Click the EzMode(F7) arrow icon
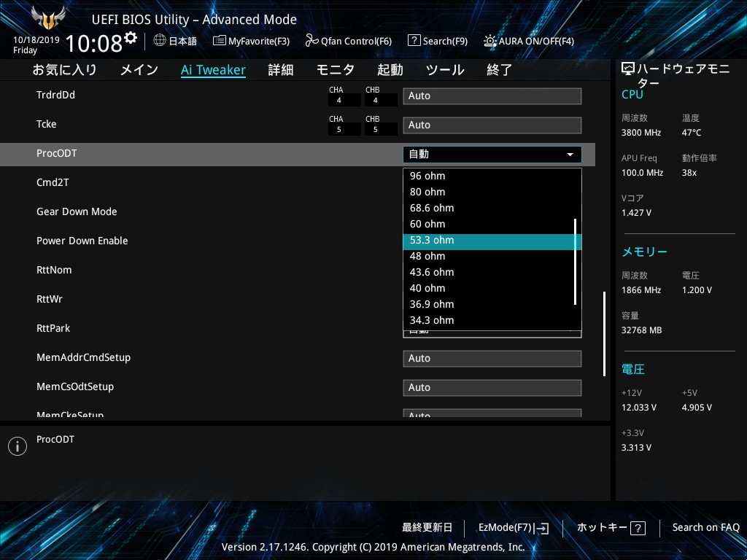This screenshot has width=747, height=560. pyautogui.click(x=541, y=528)
